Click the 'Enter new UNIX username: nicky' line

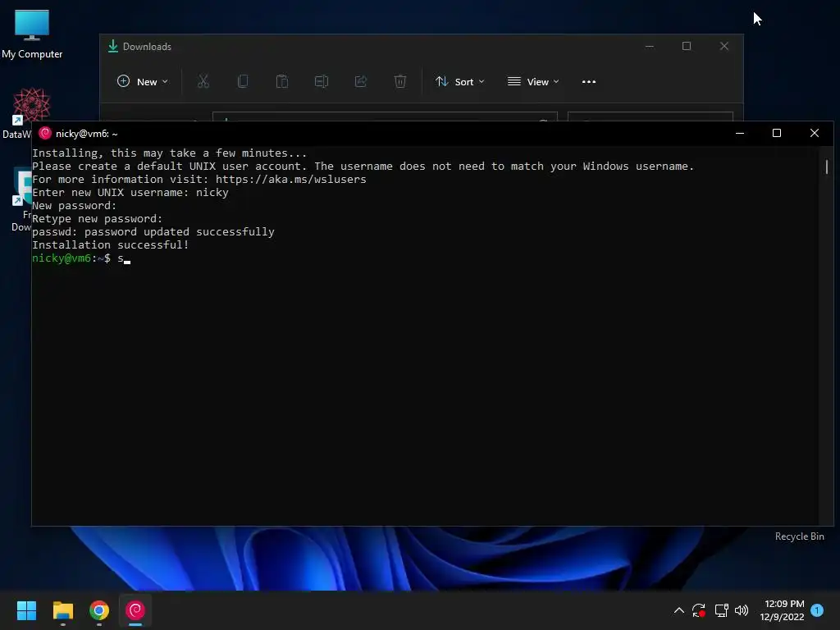coord(130,192)
